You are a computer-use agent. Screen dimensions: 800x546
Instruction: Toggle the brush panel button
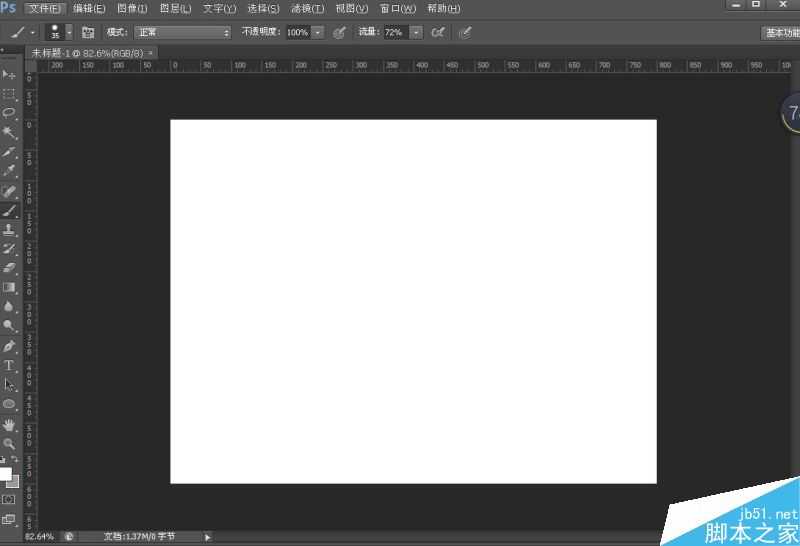pyautogui.click(x=88, y=32)
